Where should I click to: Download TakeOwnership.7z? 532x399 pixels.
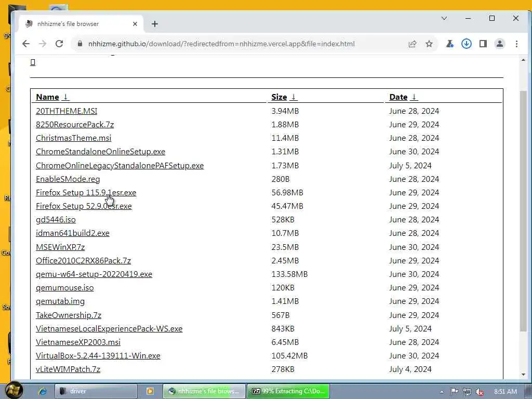(69, 315)
